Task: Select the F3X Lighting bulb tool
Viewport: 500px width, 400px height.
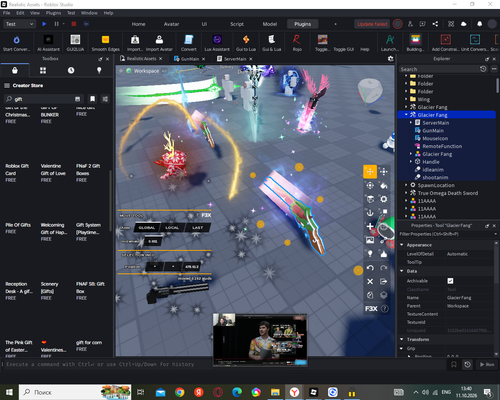Action: tap(370, 254)
